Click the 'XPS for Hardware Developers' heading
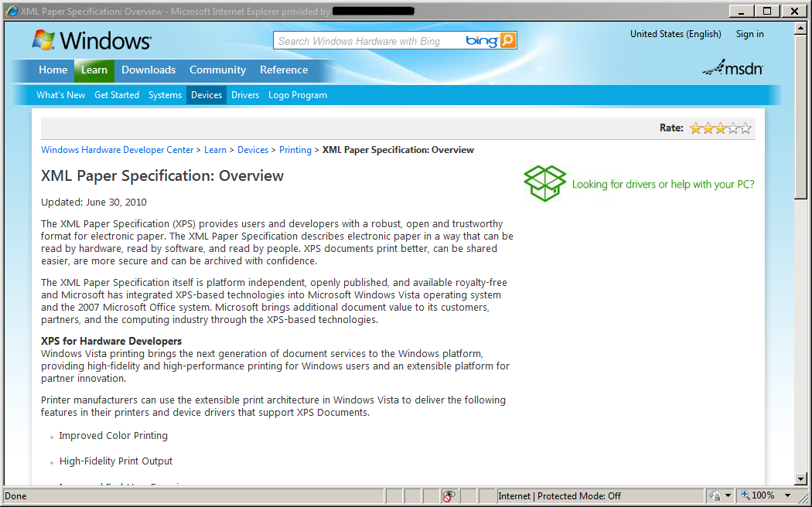Screen dimensions: 812x507 point(111,342)
